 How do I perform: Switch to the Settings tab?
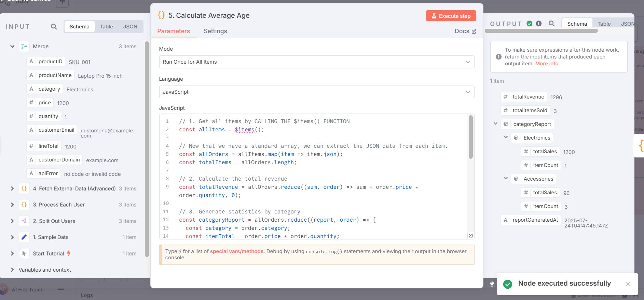coord(215,31)
